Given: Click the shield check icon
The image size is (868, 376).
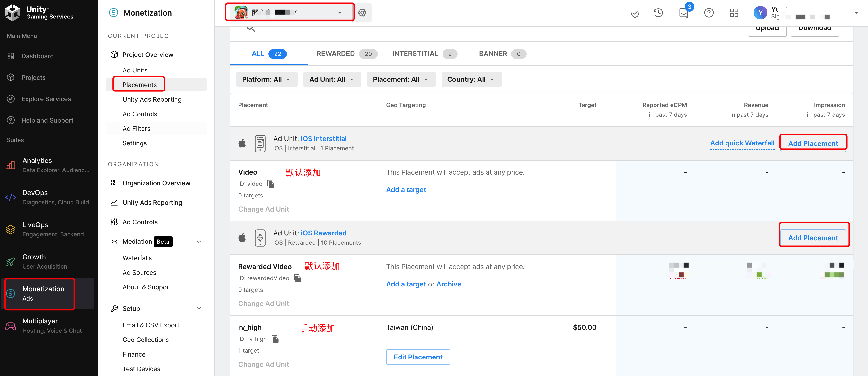Looking at the screenshot, I should click(635, 13).
